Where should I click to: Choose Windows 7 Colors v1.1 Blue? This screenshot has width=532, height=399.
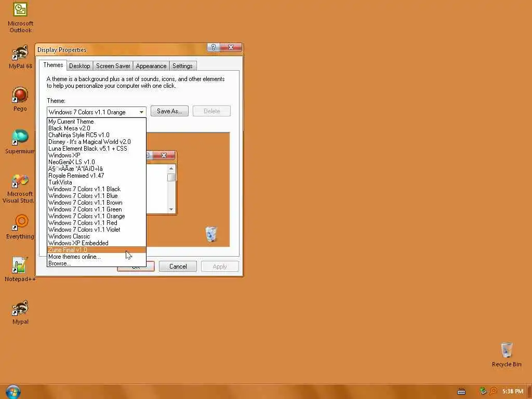(97, 196)
